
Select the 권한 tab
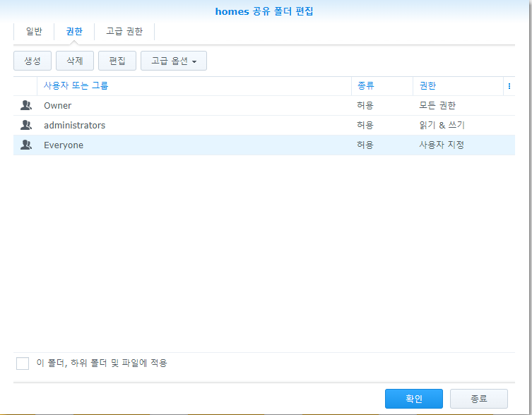coord(74,32)
